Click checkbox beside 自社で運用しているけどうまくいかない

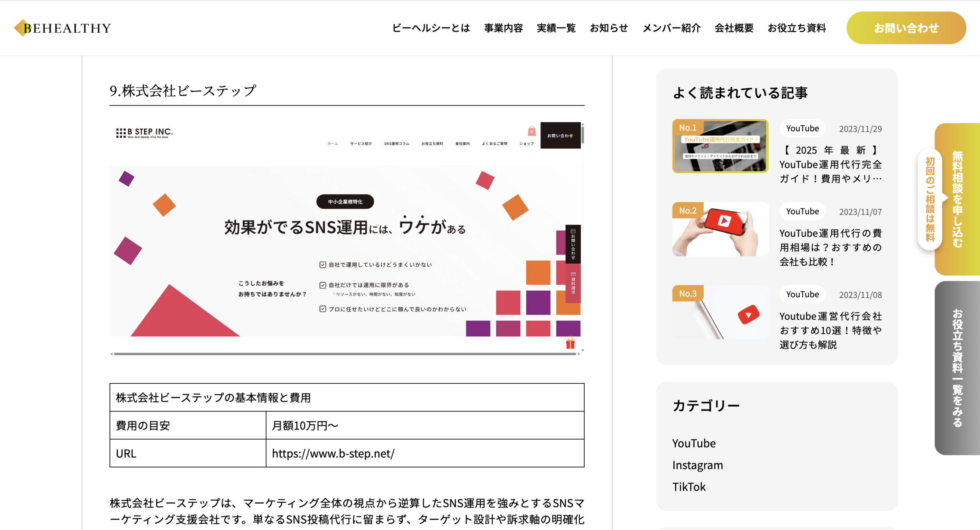[323, 265]
